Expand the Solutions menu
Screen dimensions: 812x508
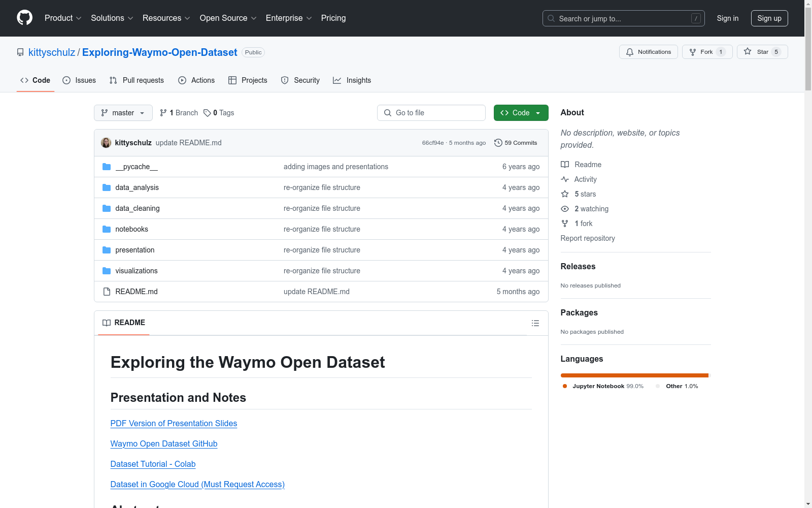pyautogui.click(x=112, y=18)
